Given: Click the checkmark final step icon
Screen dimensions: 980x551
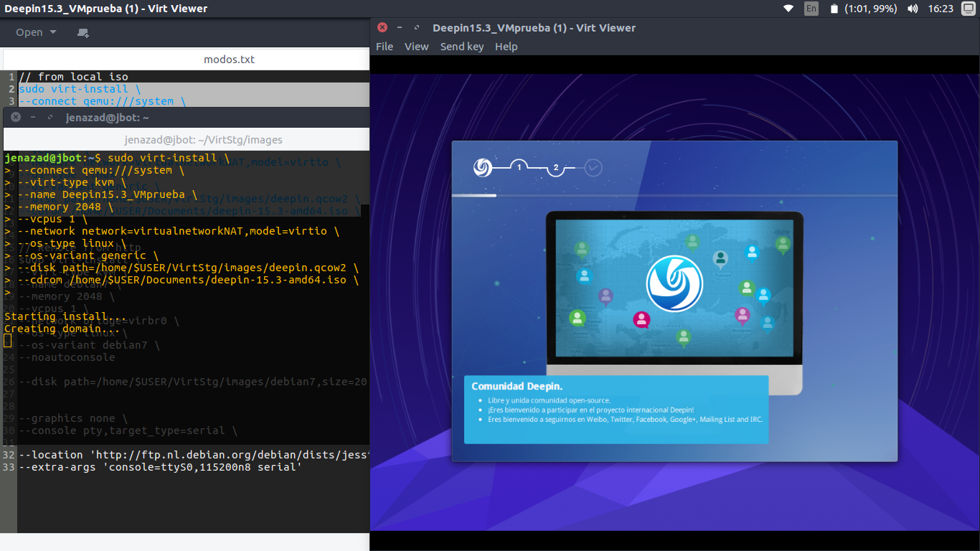Looking at the screenshot, I should click(x=593, y=168).
